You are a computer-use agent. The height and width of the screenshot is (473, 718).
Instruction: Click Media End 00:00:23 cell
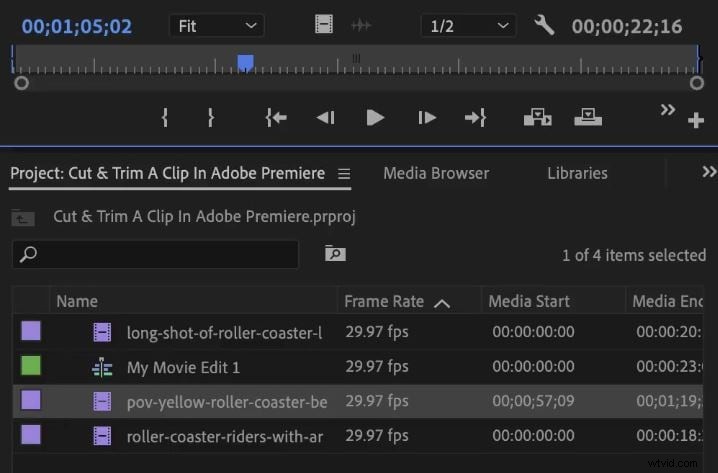click(x=669, y=366)
